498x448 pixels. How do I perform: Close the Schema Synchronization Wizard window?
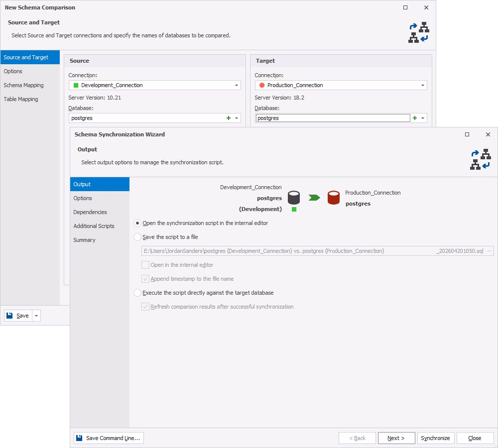click(488, 134)
